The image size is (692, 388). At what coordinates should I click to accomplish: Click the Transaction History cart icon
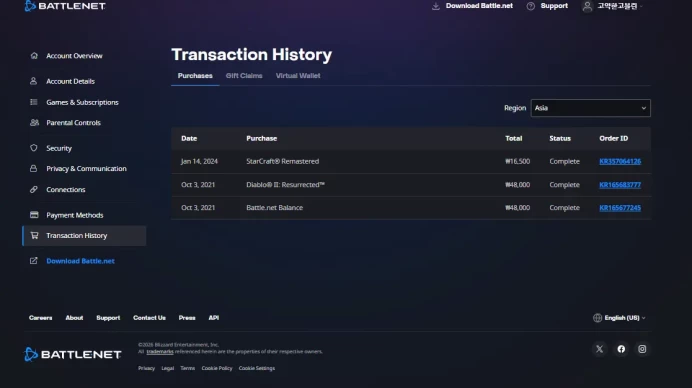click(34, 235)
